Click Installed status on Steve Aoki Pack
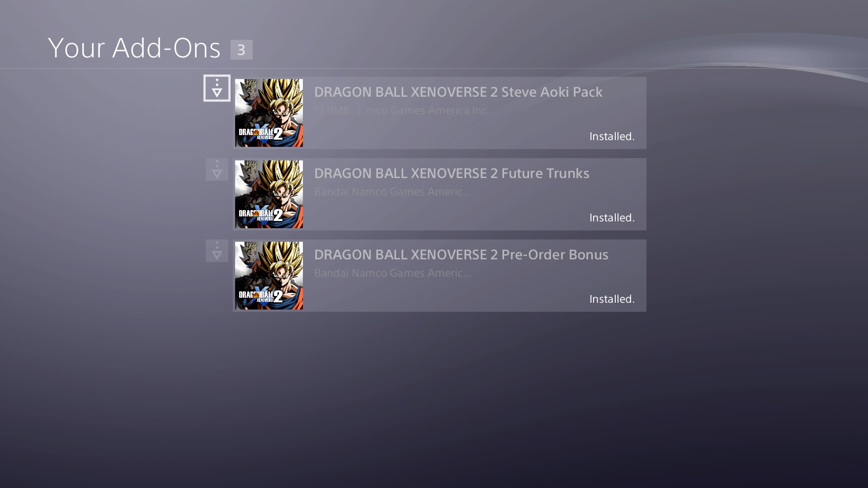The width and height of the screenshot is (868, 488). 612,136
